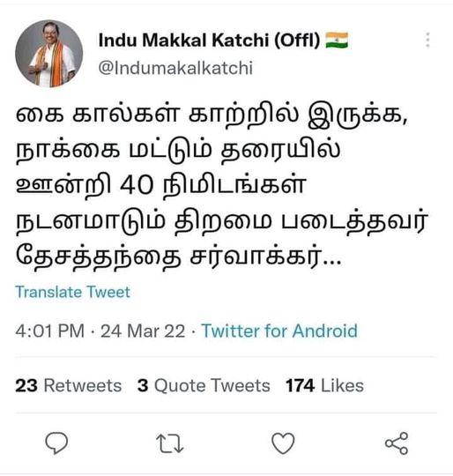Open the share icon for this tweet
The height and width of the screenshot is (476, 453).
click(x=397, y=443)
